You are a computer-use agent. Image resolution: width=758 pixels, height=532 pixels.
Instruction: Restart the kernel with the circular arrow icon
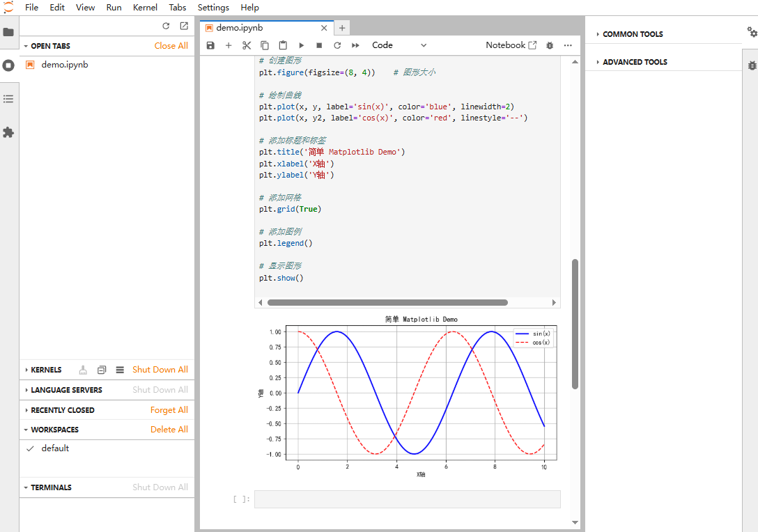[337, 45]
